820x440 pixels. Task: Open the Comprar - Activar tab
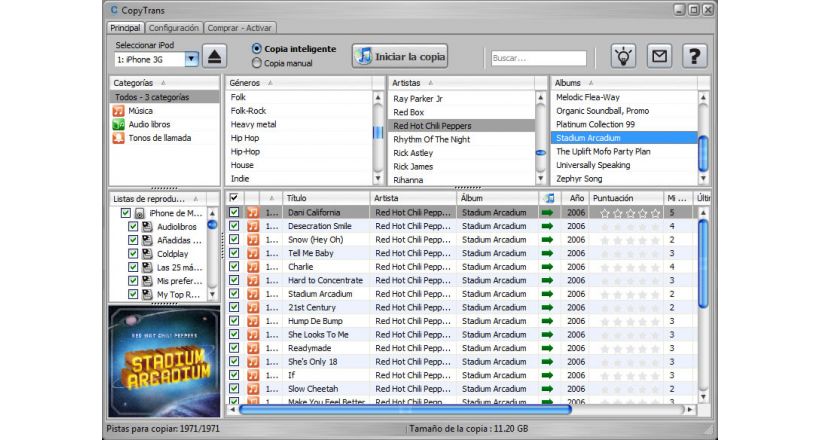(240, 28)
